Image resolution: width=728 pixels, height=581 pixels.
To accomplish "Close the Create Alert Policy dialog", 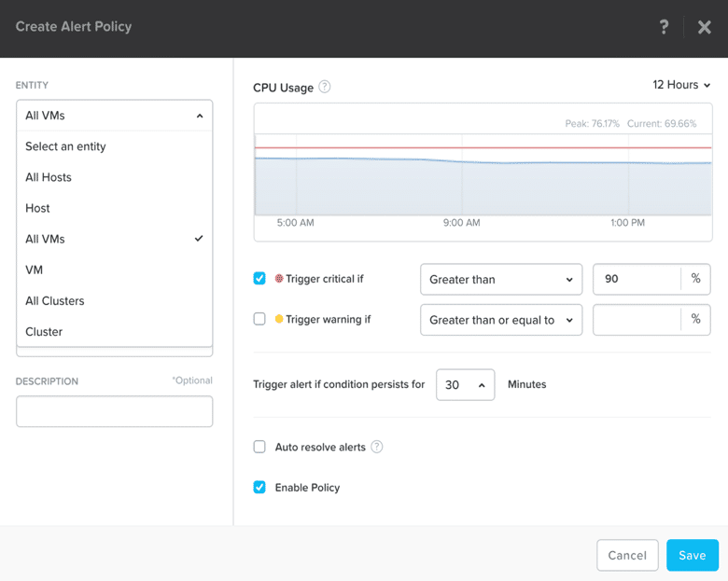I will pos(705,27).
